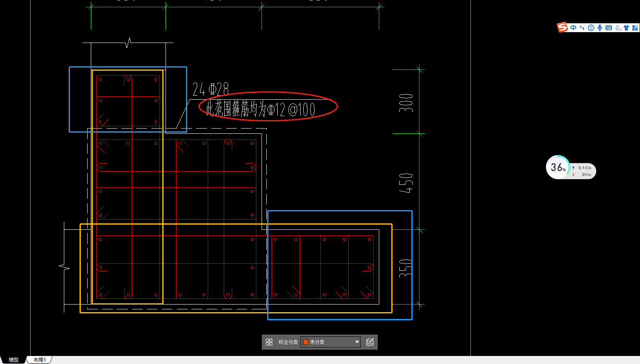Click the 标注分类 label
Image resolution: width=640 pixels, height=364 pixels.
coord(288,342)
